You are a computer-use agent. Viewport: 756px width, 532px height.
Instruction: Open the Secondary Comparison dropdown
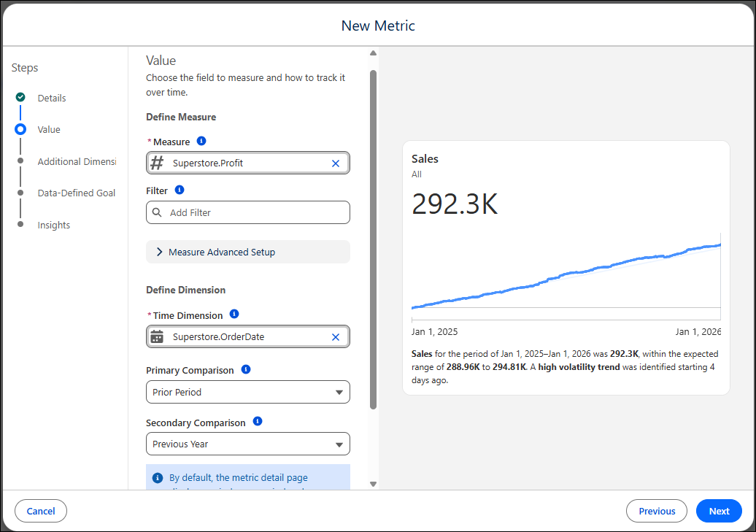(x=248, y=444)
